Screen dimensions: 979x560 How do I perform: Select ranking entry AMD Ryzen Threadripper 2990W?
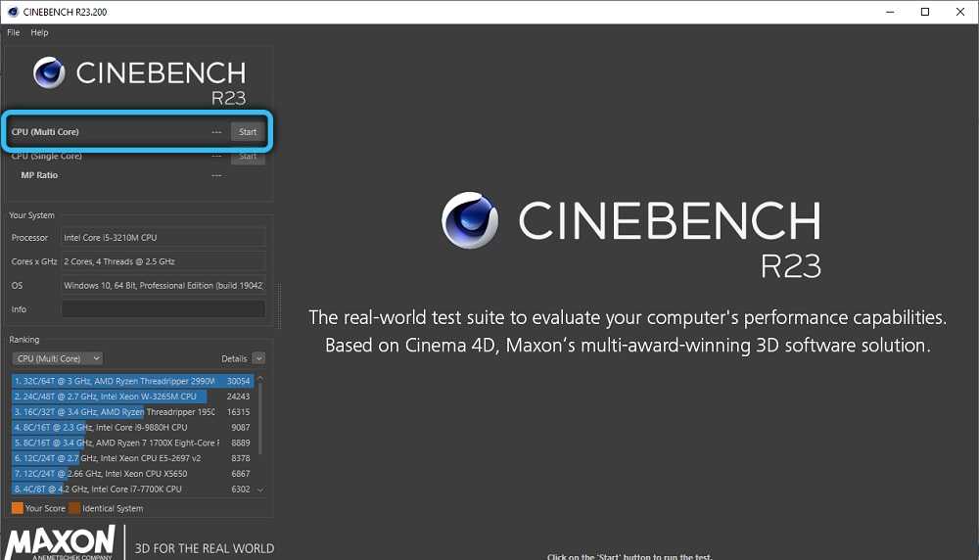[132, 381]
